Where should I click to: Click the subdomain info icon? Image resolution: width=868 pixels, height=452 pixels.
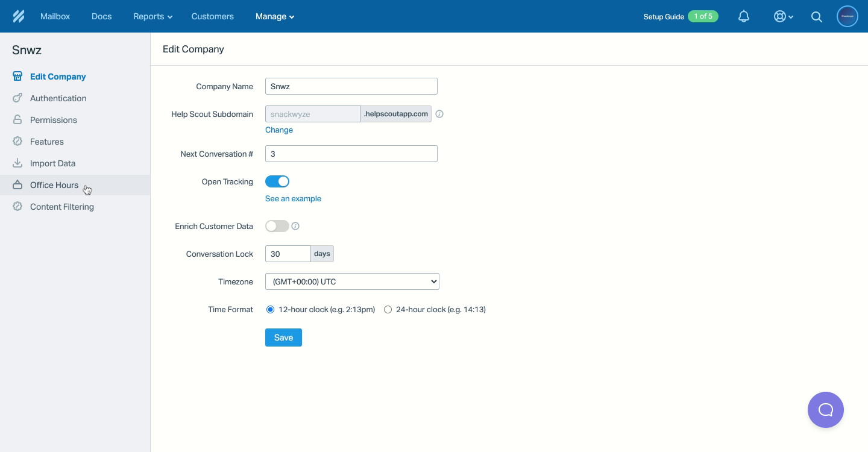point(439,114)
